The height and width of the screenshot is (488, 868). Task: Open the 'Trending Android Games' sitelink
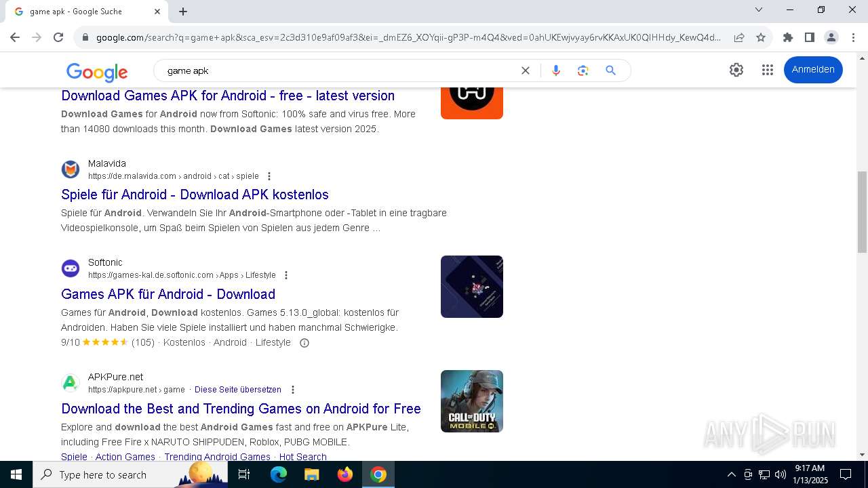pyautogui.click(x=217, y=457)
